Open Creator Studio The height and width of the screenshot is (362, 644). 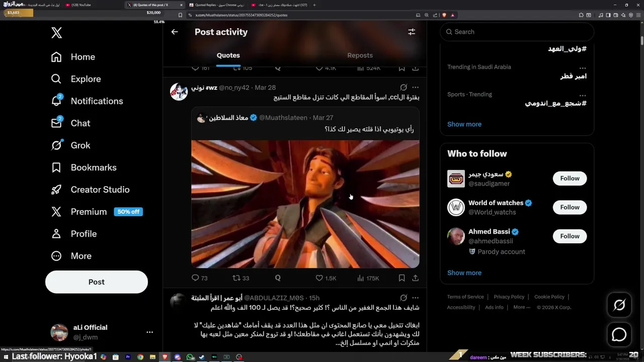(91, 190)
